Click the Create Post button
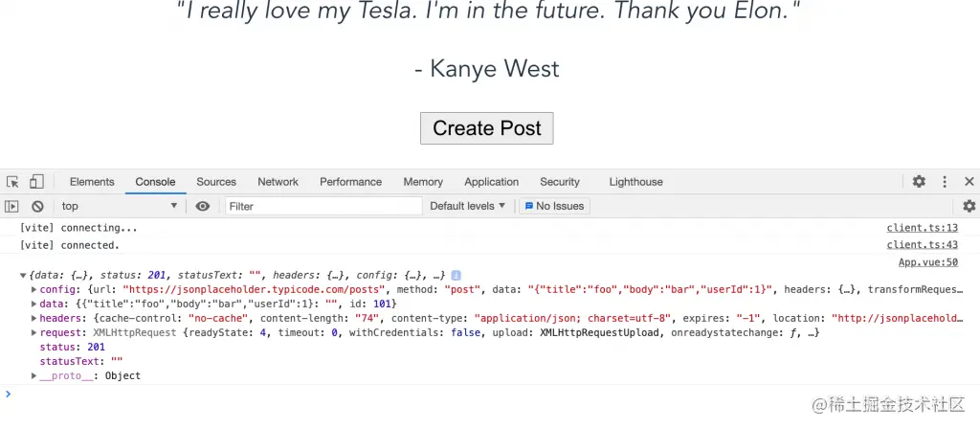The image size is (980, 429). tap(486, 128)
